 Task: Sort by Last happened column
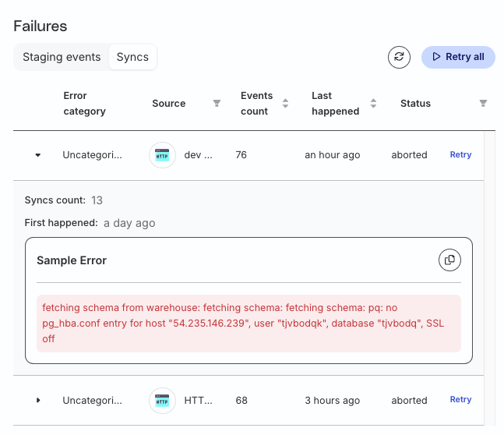373,103
